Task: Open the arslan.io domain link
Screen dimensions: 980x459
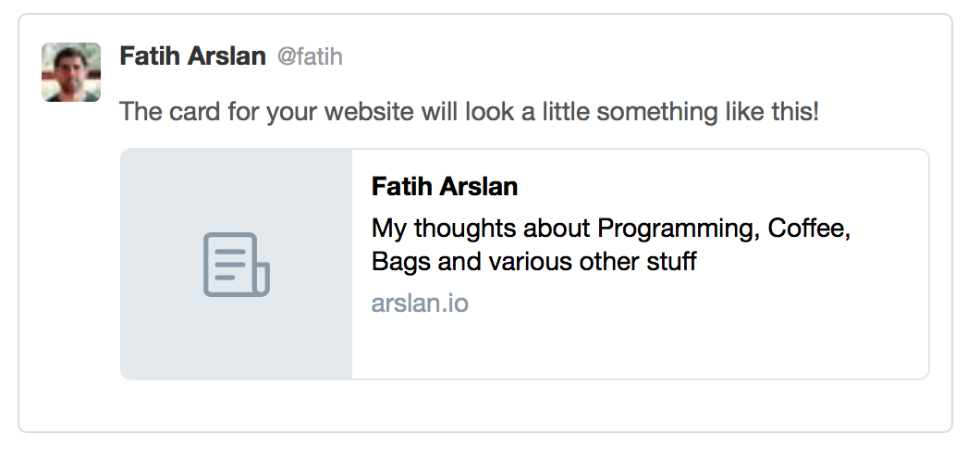Action: point(420,304)
